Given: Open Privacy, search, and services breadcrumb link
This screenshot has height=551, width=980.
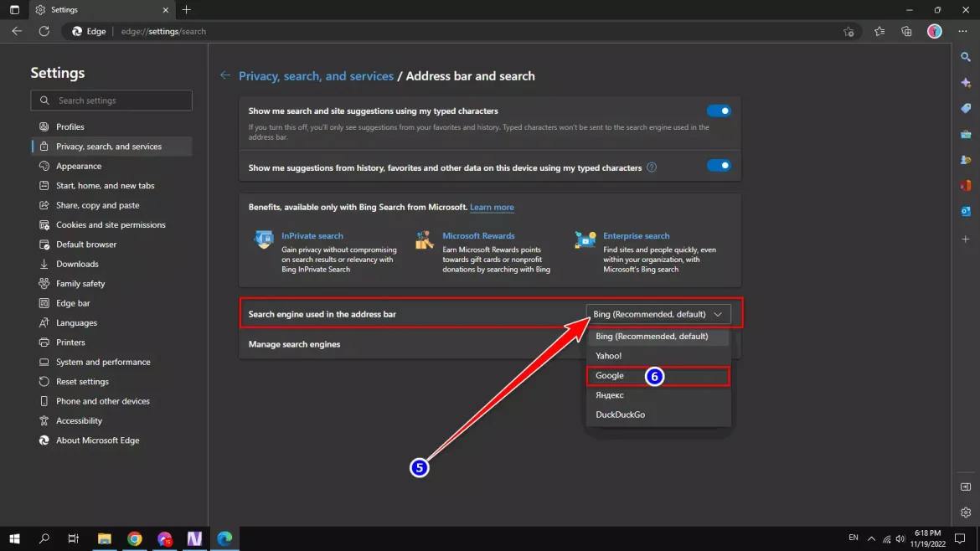Looking at the screenshot, I should point(317,75).
